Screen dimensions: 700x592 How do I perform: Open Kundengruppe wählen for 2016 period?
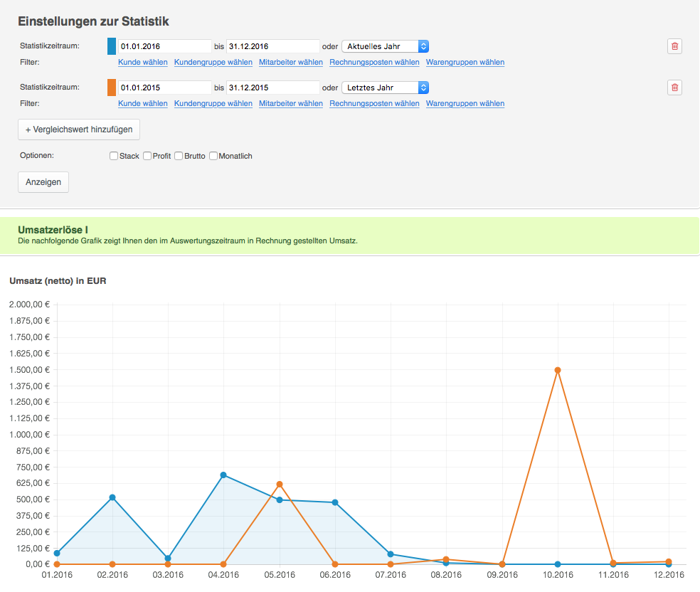point(213,62)
